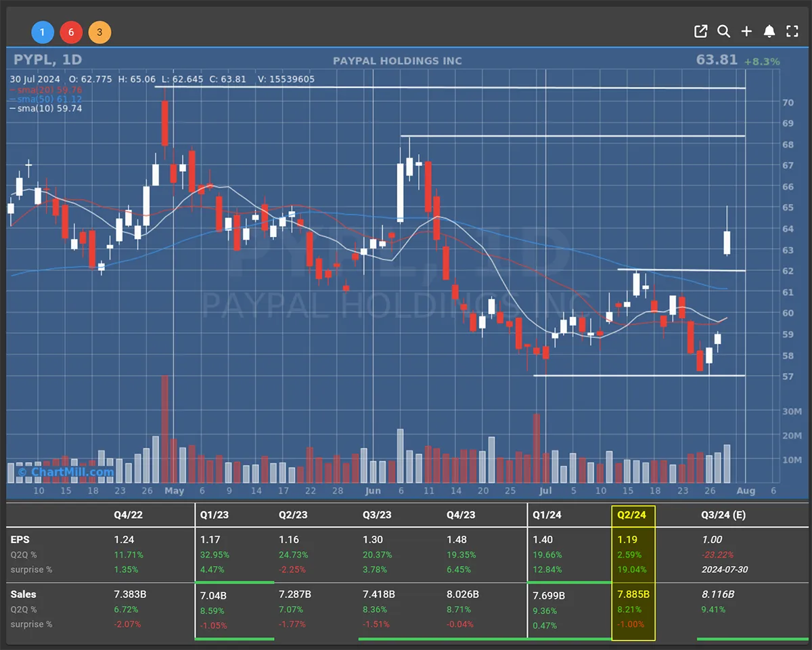Click EPS value 1.17
This screenshot has width=812, height=650.
[210, 540]
